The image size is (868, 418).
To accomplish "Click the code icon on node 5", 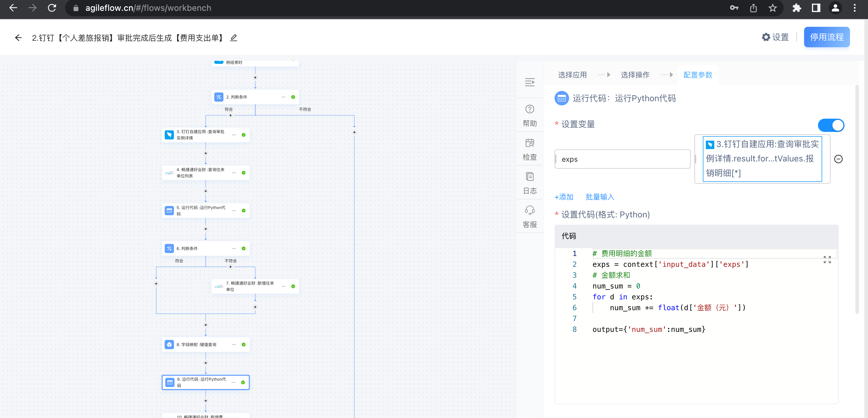I will pos(169,211).
